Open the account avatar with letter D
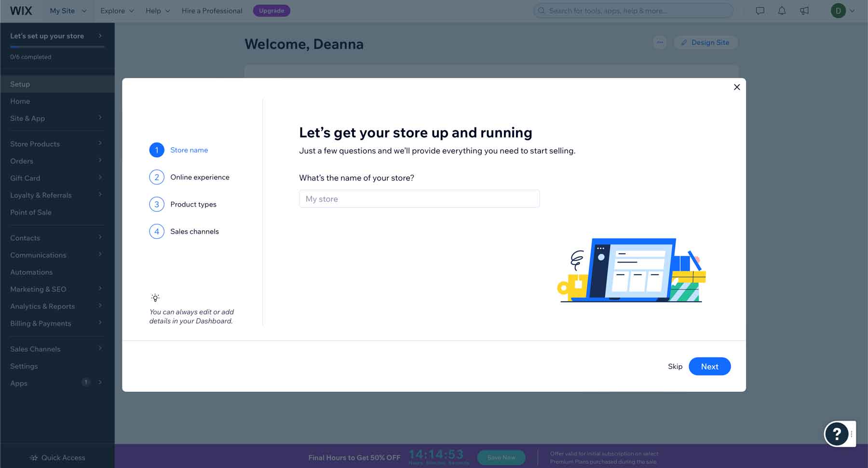Image resolution: width=868 pixels, height=468 pixels. [x=839, y=10]
